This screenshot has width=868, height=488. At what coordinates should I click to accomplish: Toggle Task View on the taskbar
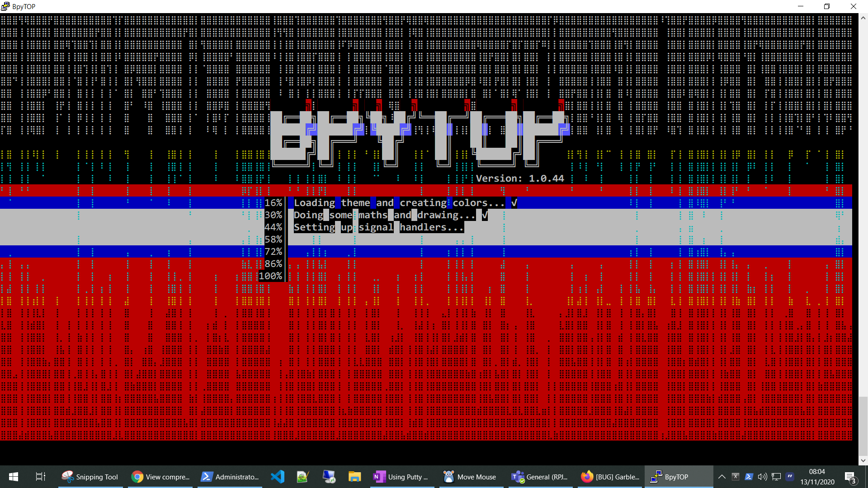coord(40,477)
